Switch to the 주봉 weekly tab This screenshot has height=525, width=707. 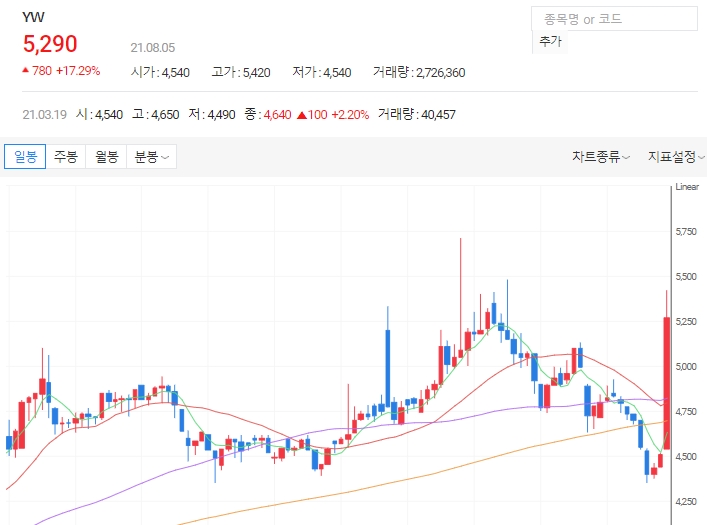click(x=66, y=157)
